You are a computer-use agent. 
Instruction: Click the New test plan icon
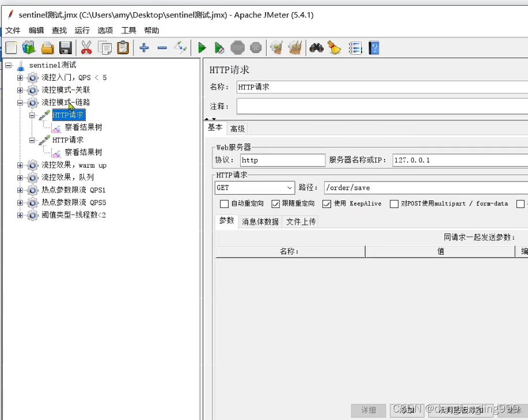[x=11, y=48]
